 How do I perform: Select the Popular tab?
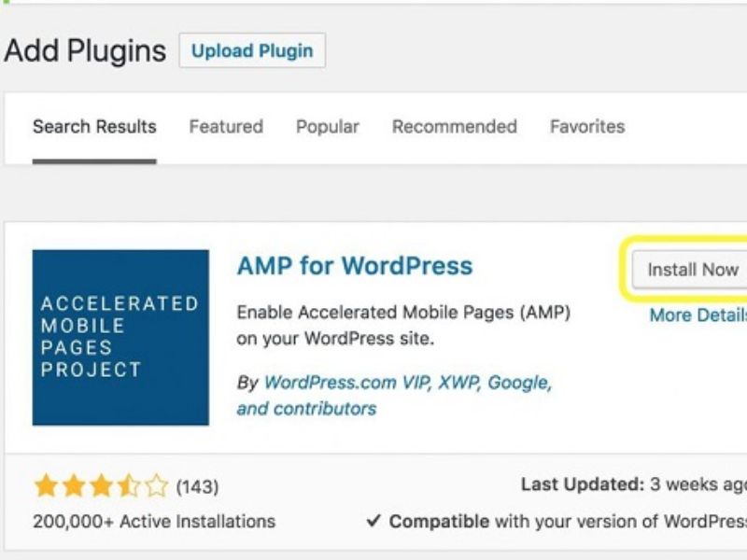tap(327, 127)
